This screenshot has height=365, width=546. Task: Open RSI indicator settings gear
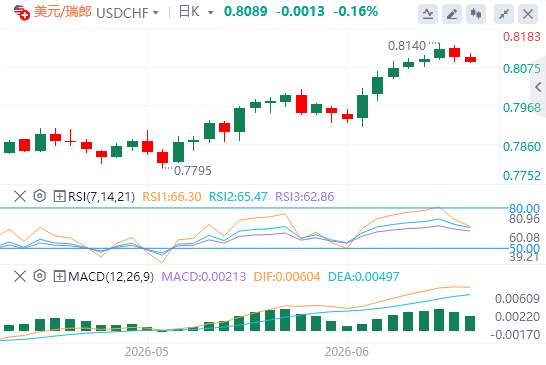coord(40,196)
